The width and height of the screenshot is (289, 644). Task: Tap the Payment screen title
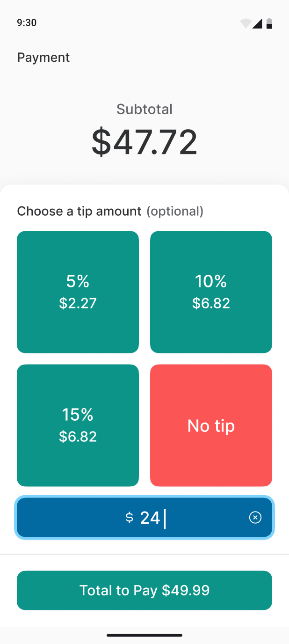43,58
